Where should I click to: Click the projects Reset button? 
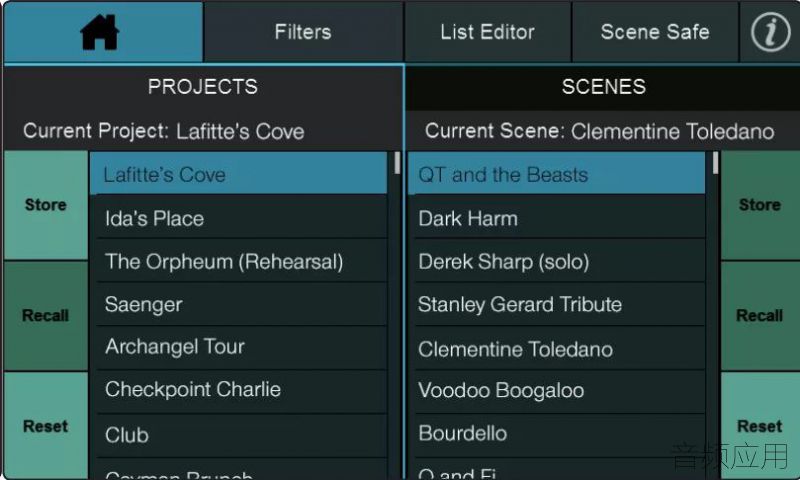[x=46, y=426]
